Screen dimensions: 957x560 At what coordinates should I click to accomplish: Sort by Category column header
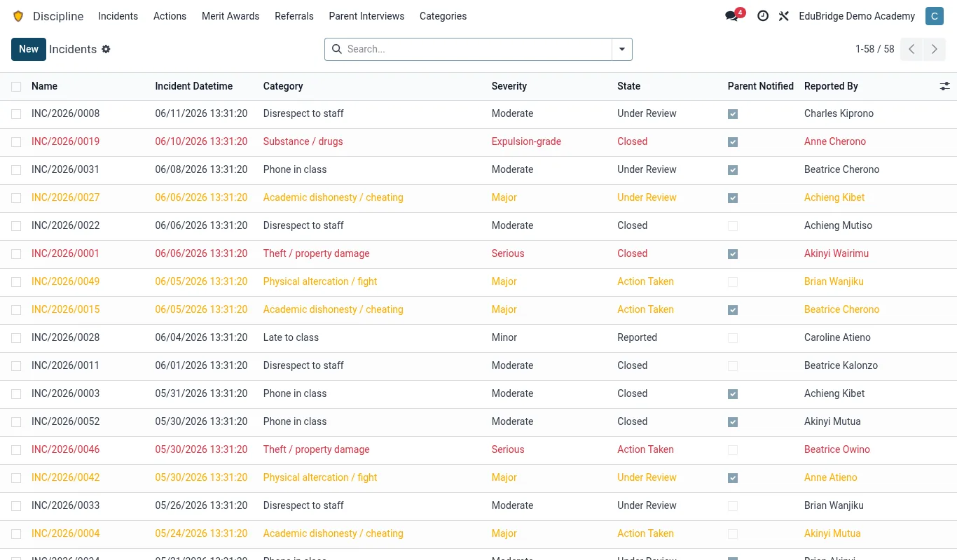click(283, 86)
